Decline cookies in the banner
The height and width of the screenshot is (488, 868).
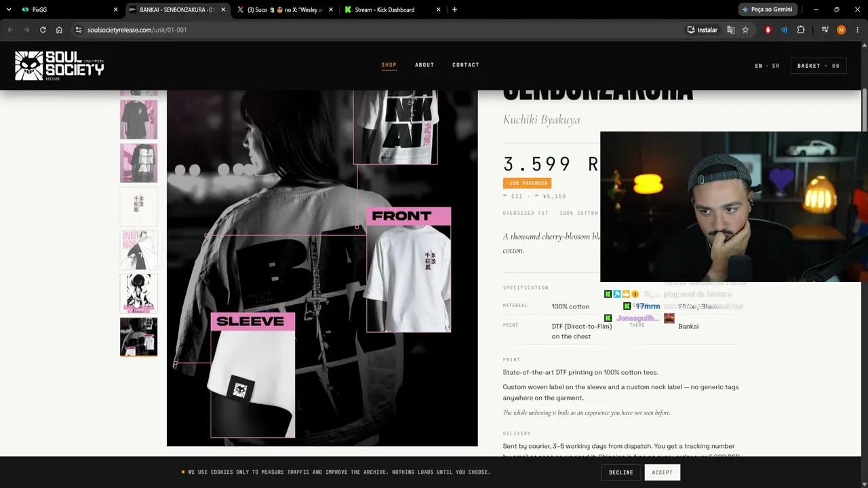click(x=620, y=472)
